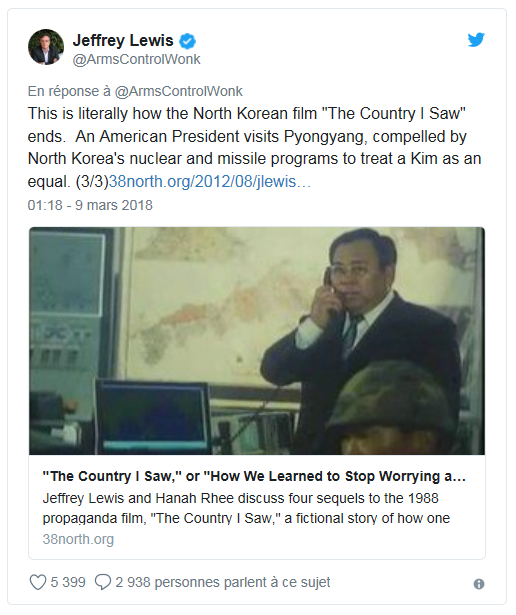Click @ArmsControlWonk in the reply line

coord(178,91)
